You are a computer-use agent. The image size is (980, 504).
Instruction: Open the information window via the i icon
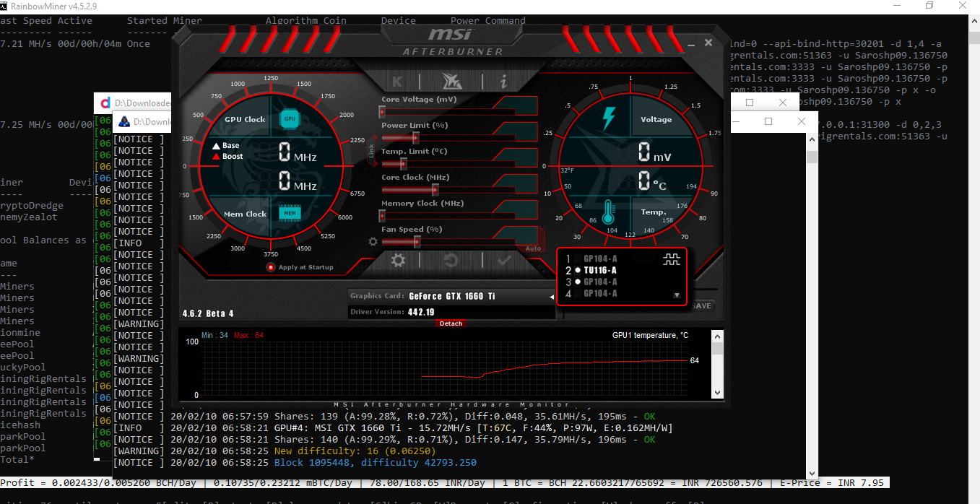tap(503, 82)
